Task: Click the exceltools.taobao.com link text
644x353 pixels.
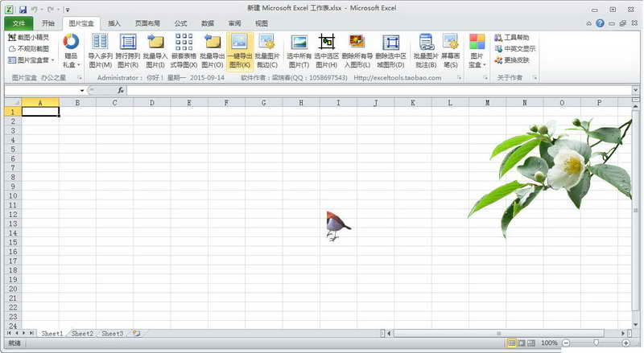Action: click(397, 77)
